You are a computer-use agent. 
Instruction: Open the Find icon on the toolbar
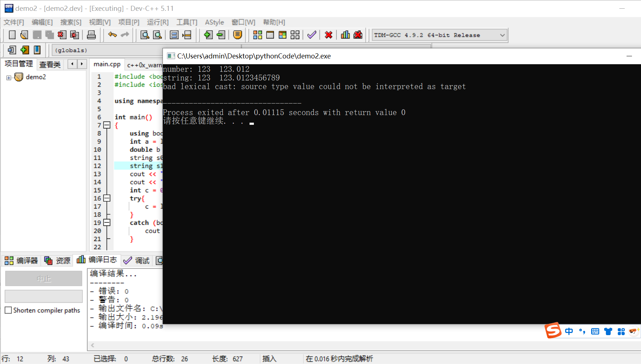pyautogui.click(x=144, y=35)
